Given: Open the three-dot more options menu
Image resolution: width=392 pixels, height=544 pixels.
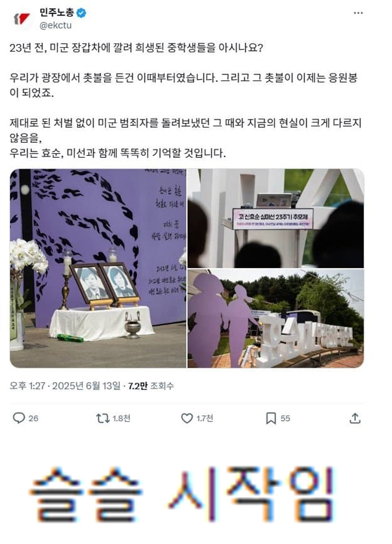Looking at the screenshot, I should click(x=358, y=13).
